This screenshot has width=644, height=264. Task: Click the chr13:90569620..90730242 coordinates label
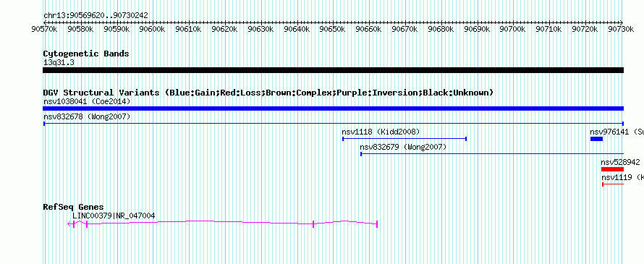tap(96, 15)
